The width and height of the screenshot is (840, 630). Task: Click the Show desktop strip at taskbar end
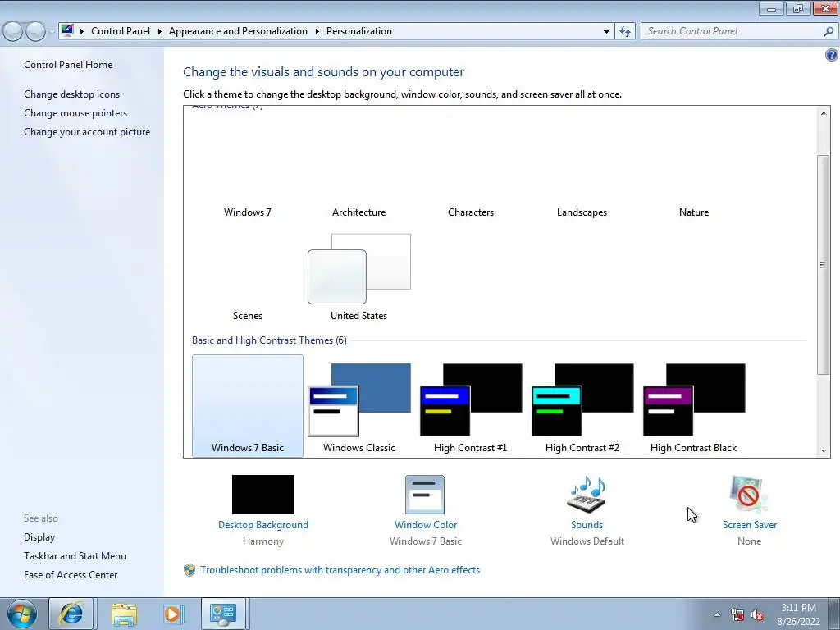[834, 614]
